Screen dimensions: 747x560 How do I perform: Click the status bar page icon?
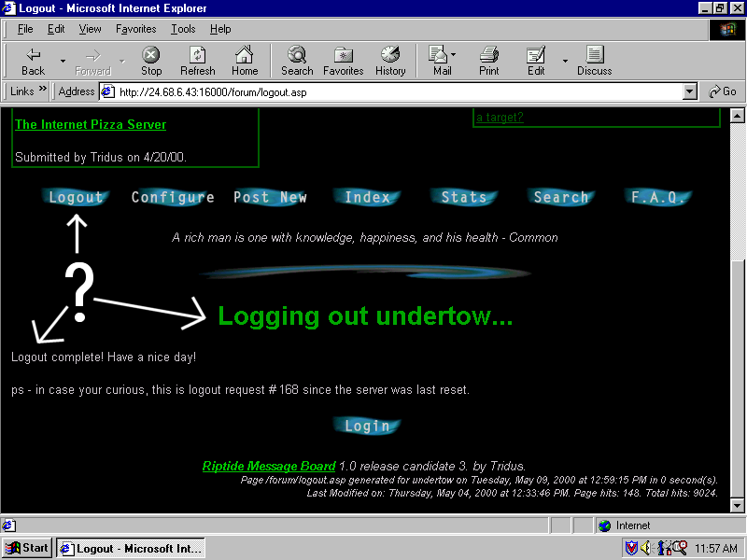tap(8, 525)
